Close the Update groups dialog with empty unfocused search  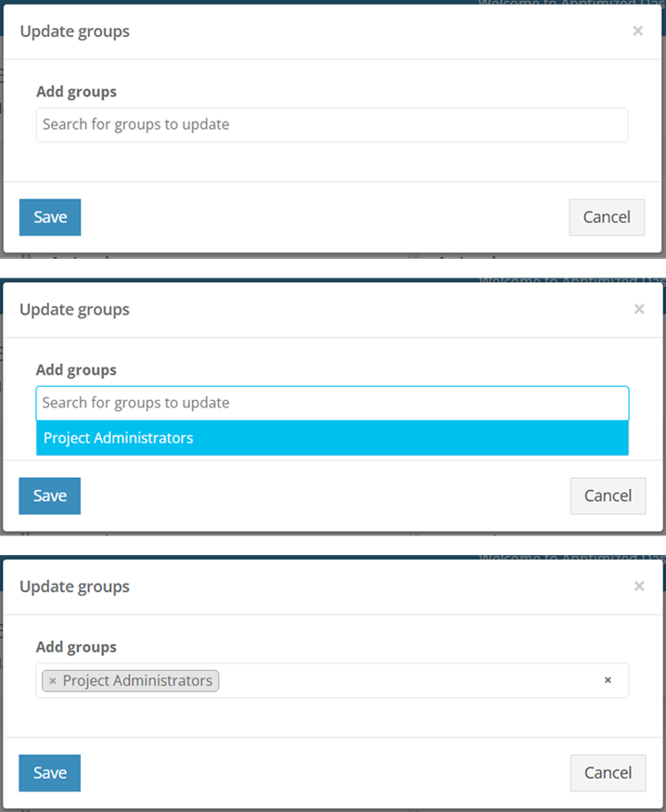click(637, 31)
